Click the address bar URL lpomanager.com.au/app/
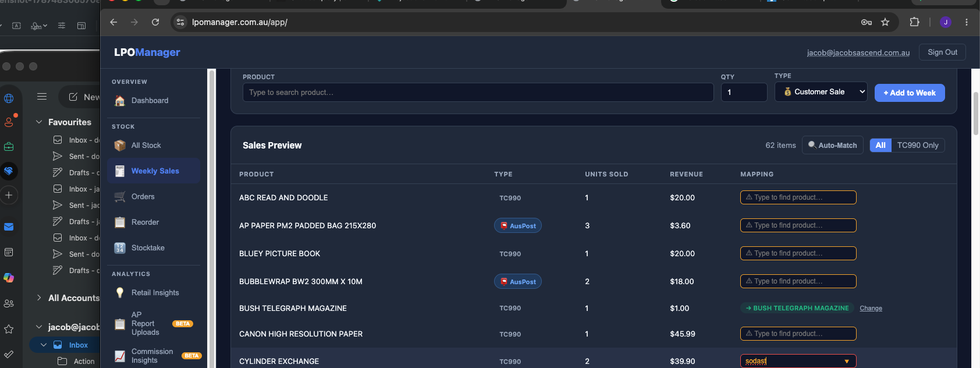The height and width of the screenshot is (368, 980). point(240,22)
